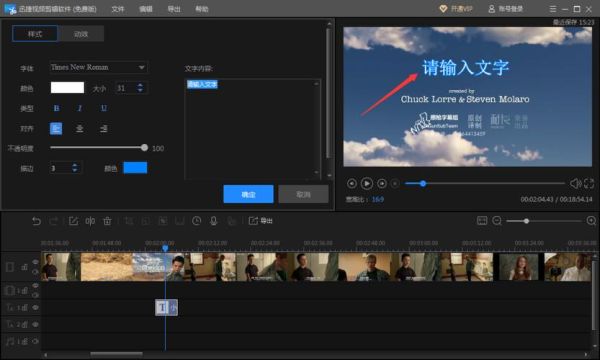The image size is (600, 360).
Task: Open the 导出 menu
Action: point(174,9)
